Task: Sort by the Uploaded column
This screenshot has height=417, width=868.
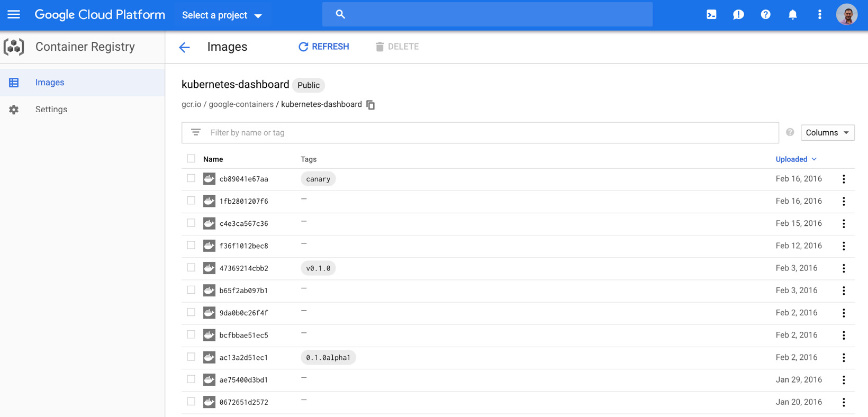Action: (796, 159)
